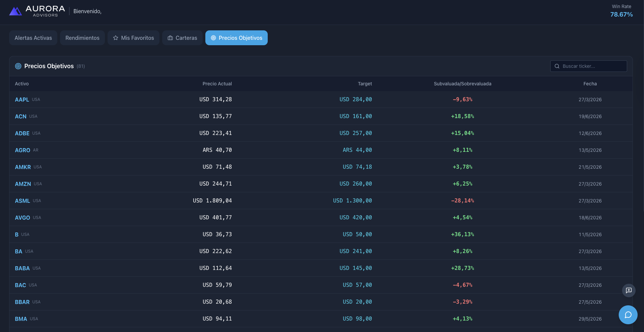Click the -4,67% value for BAC
The height and width of the screenshot is (332, 644).
pyautogui.click(x=463, y=285)
